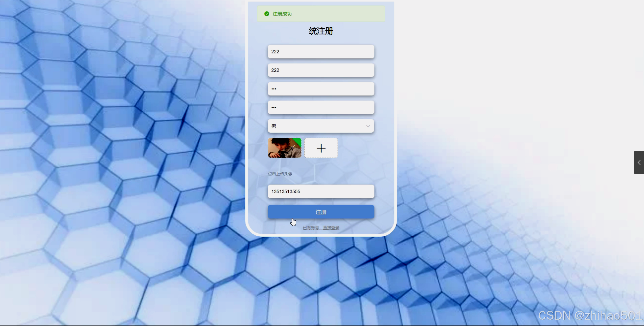644x326 pixels.
Task: Click the plus icon to upload avatar
Action: point(321,148)
